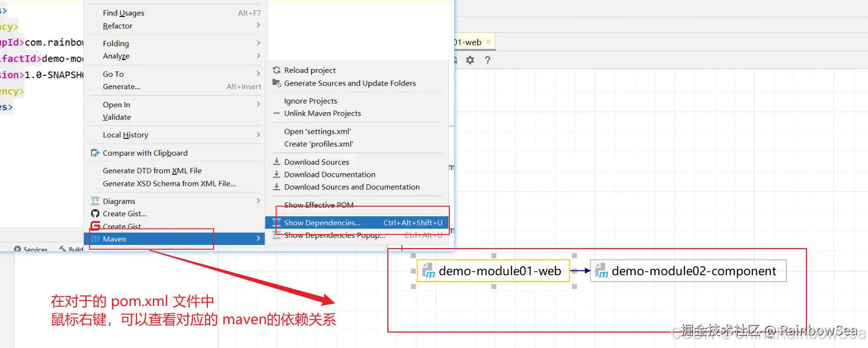Click Download Sources and Documentation icon
The width and height of the screenshot is (868, 348).
click(276, 186)
